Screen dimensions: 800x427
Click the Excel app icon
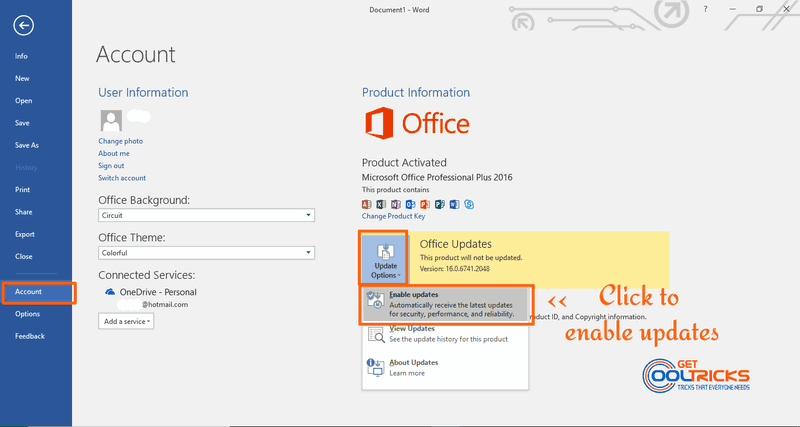click(x=381, y=205)
